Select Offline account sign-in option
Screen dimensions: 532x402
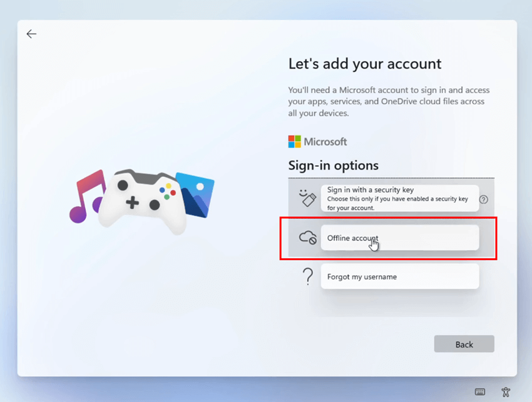point(399,238)
